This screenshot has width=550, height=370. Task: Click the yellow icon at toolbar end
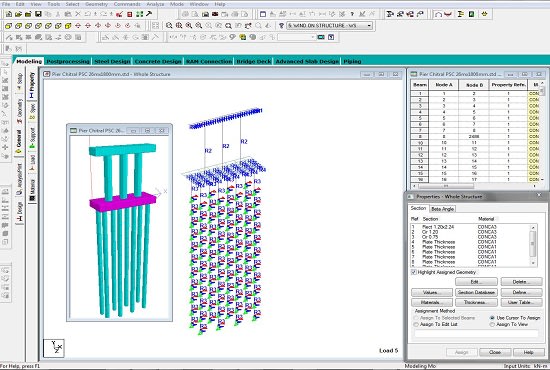(485, 14)
